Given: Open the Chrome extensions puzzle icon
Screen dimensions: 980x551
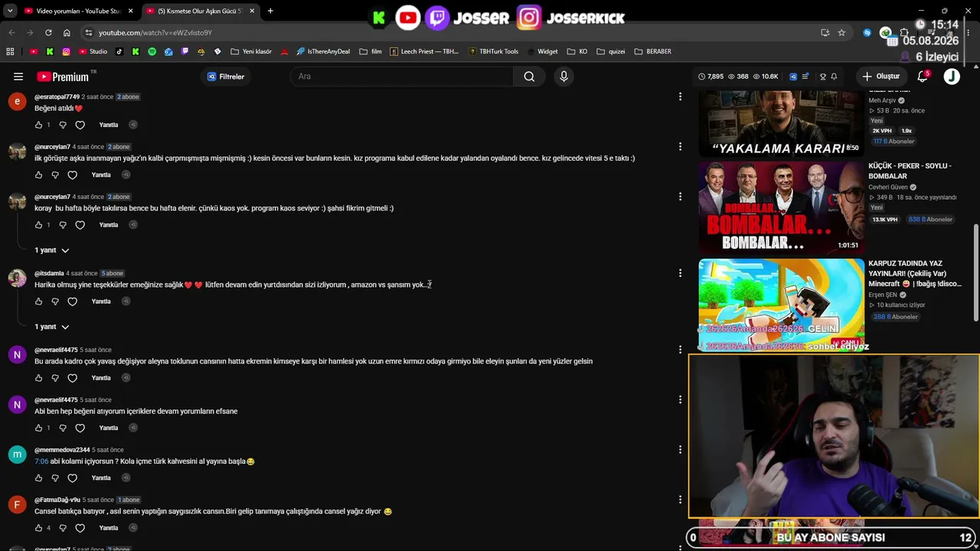Looking at the screenshot, I should (x=904, y=33).
